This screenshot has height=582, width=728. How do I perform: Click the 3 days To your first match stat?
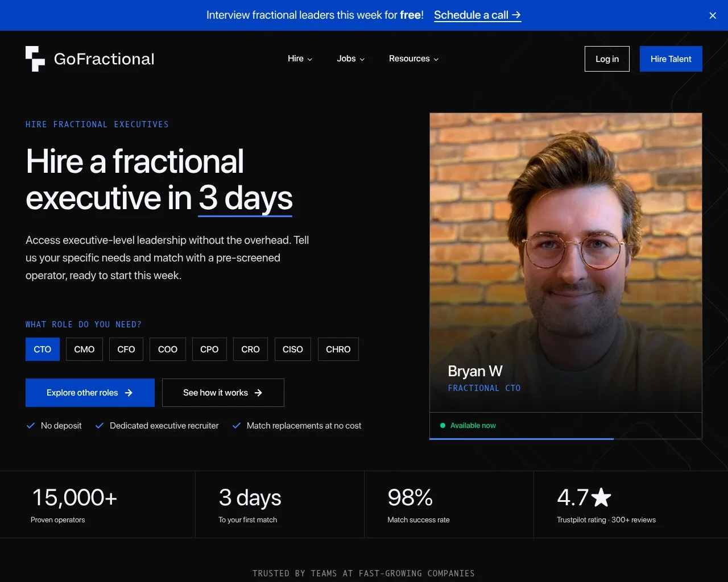(250, 505)
